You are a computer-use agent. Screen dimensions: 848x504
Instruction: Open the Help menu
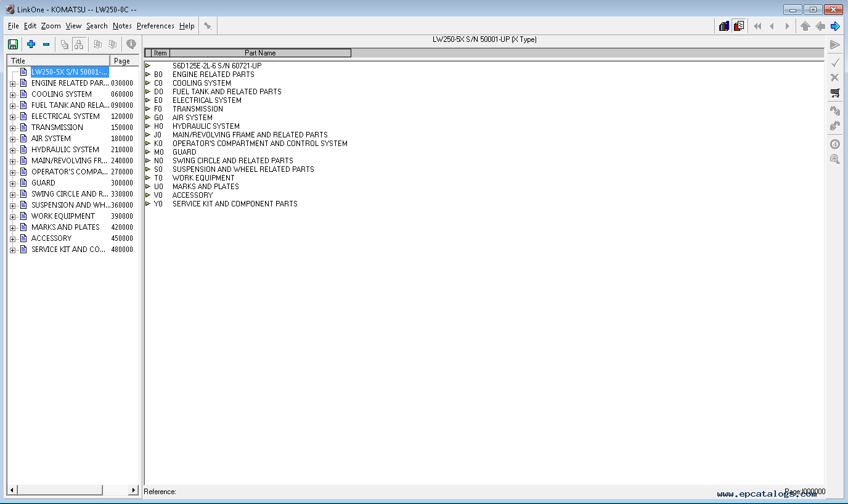[x=187, y=26]
